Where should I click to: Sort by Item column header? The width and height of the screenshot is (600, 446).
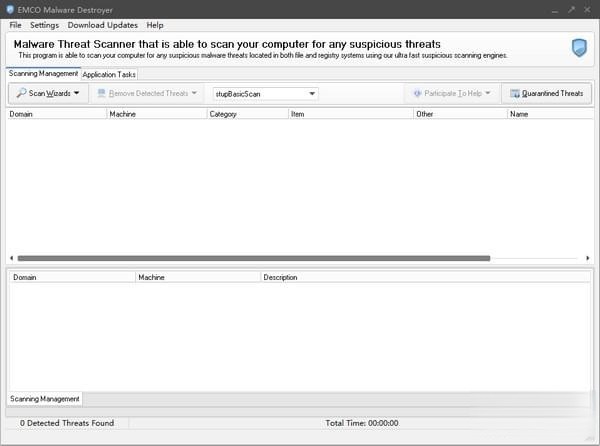(351, 114)
